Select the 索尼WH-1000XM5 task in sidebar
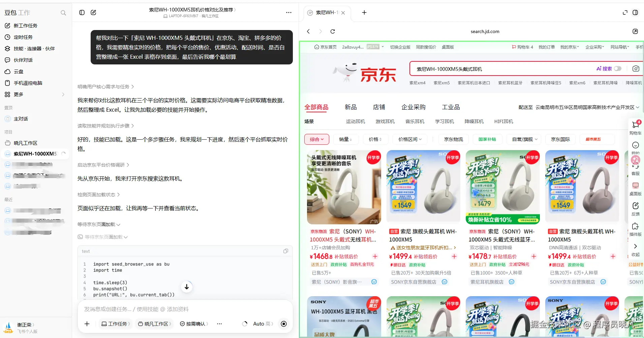This screenshot has height=338, width=644. point(36,154)
